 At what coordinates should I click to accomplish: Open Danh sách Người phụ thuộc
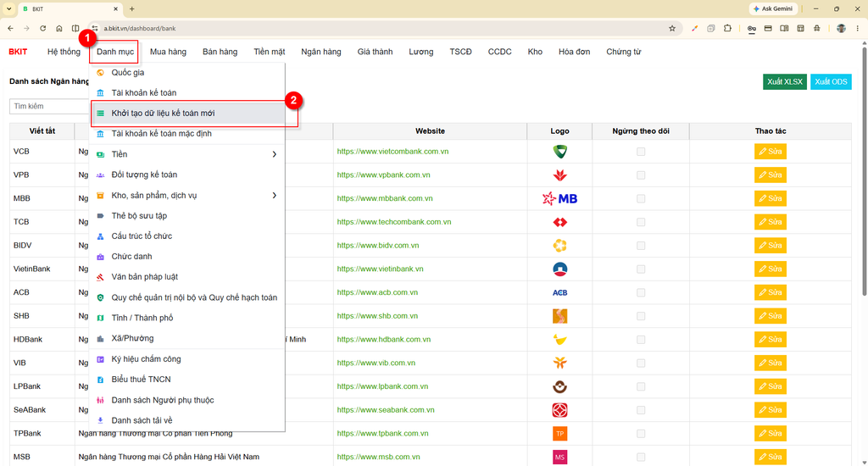(x=187, y=400)
